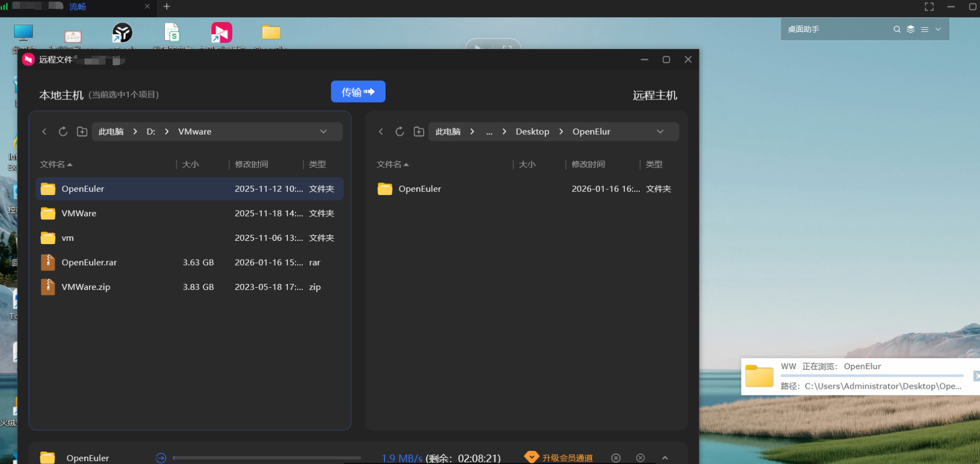980x464 pixels.
Task: Select the OpenEuler.rar file
Action: tap(89, 262)
